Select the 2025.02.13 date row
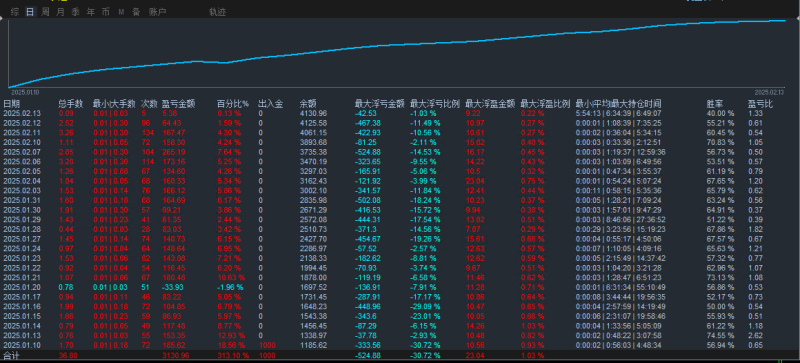This screenshot has width=800, height=363. 400,113
